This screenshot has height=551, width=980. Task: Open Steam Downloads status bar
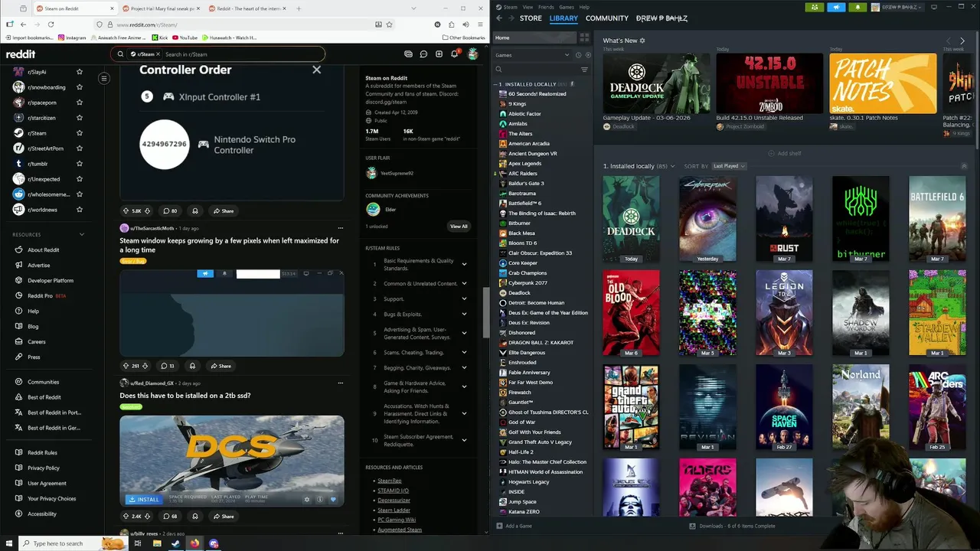[x=732, y=526]
